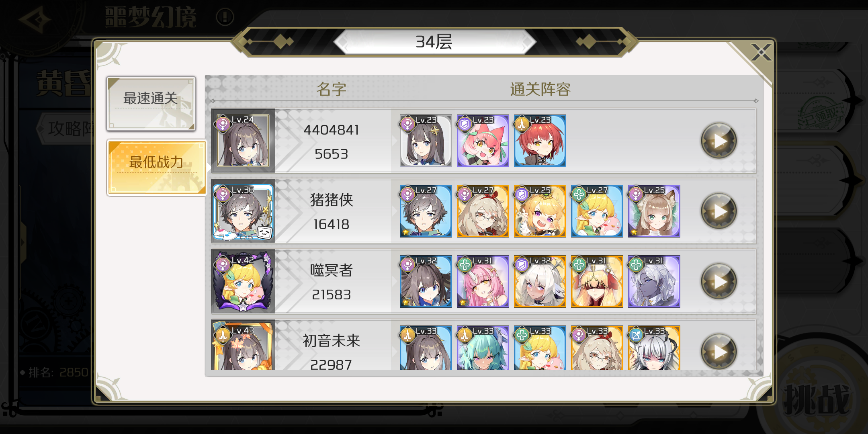The image size is (868, 434).
Task: Open 猪猪侠's Lv.36 avatar portrait
Action: tap(243, 211)
